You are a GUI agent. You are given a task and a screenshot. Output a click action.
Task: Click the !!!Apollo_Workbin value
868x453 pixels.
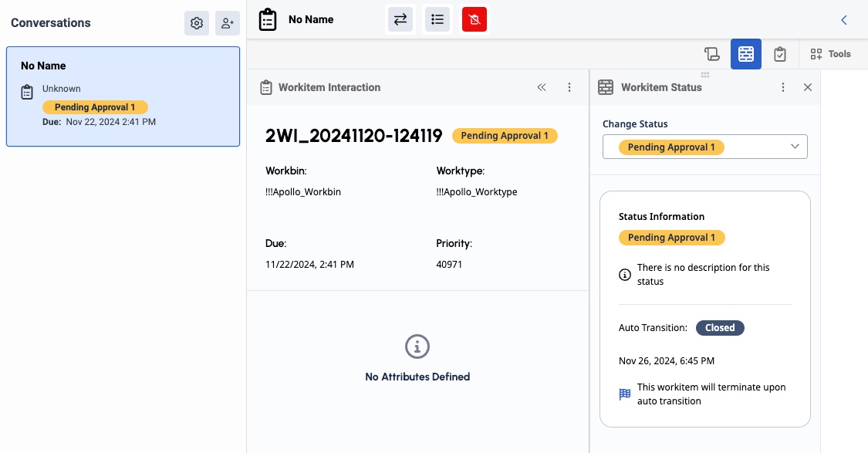point(302,192)
